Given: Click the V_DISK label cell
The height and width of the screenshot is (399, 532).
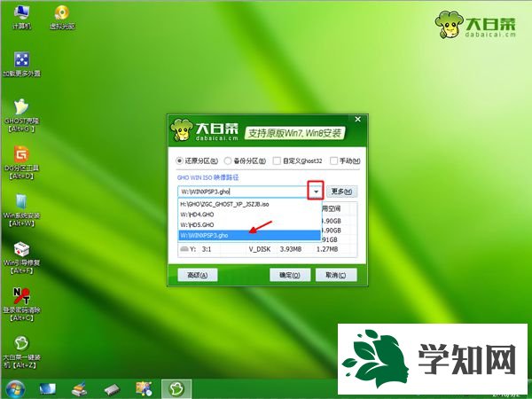Looking at the screenshot, I should coord(260,249).
